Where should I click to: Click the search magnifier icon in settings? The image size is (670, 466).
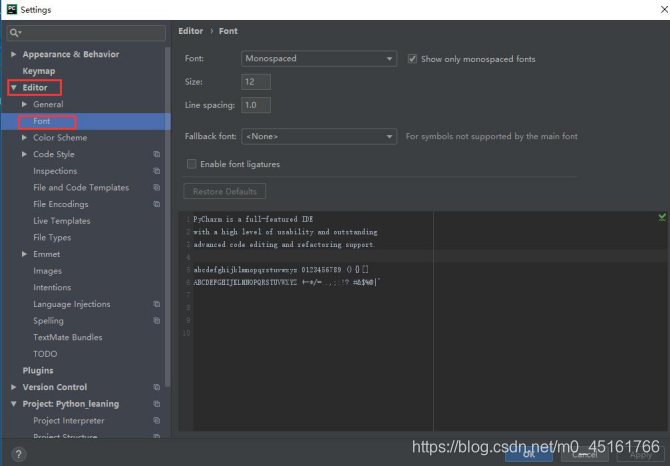[x=14, y=32]
